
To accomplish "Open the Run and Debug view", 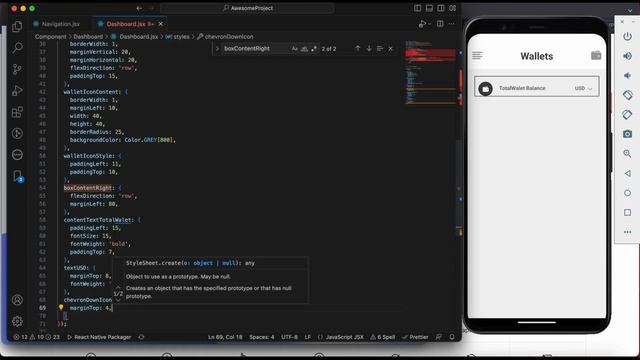I will (x=17, y=91).
